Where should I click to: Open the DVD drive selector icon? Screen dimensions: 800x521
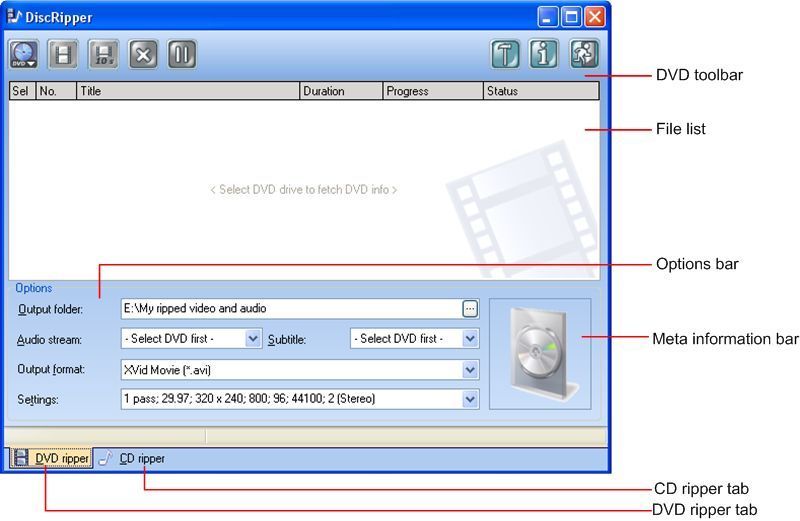pyautogui.click(x=23, y=54)
